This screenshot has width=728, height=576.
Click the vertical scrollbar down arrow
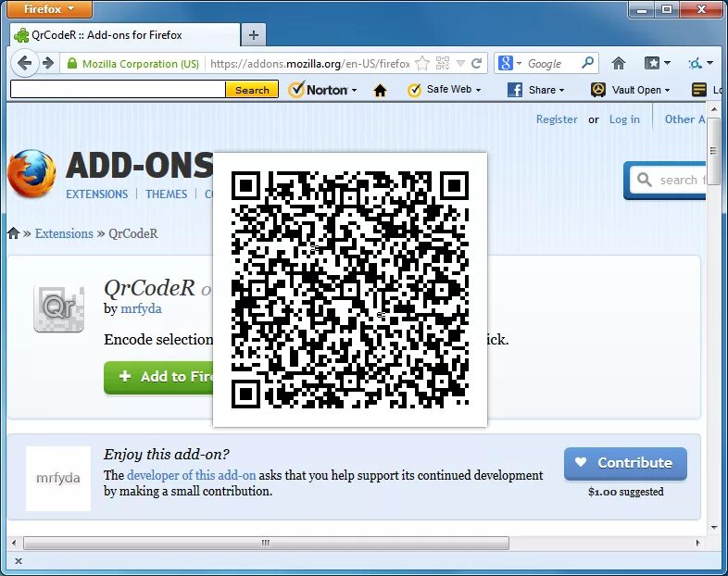tap(714, 528)
